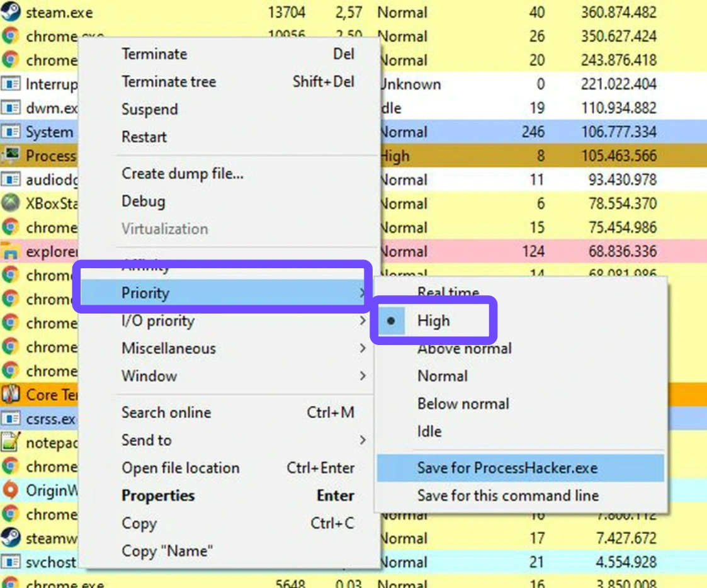Click the value 360.874.482
707x588 pixels.
click(x=618, y=12)
